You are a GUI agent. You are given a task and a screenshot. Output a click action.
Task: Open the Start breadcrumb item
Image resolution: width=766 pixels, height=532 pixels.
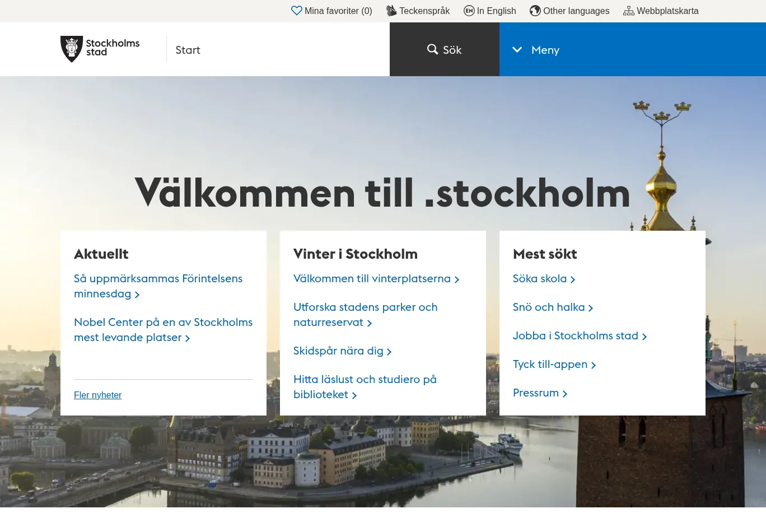[188, 50]
